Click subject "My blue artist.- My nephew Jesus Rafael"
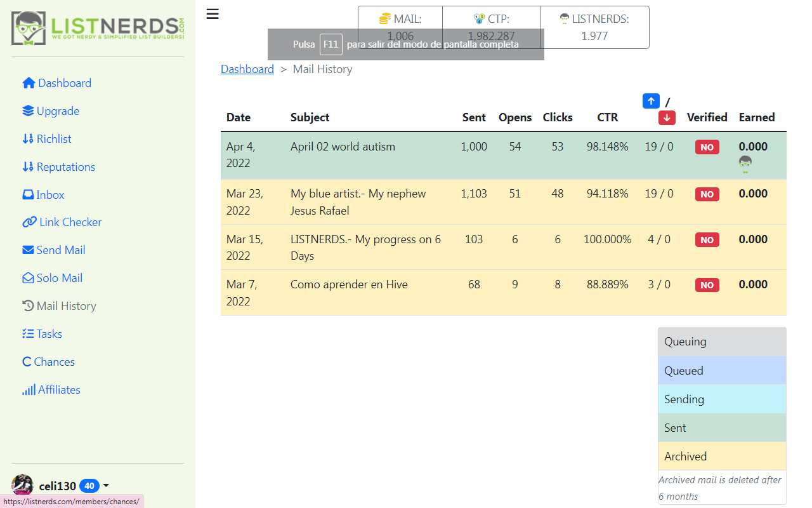The width and height of the screenshot is (812, 508). [x=358, y=202]
